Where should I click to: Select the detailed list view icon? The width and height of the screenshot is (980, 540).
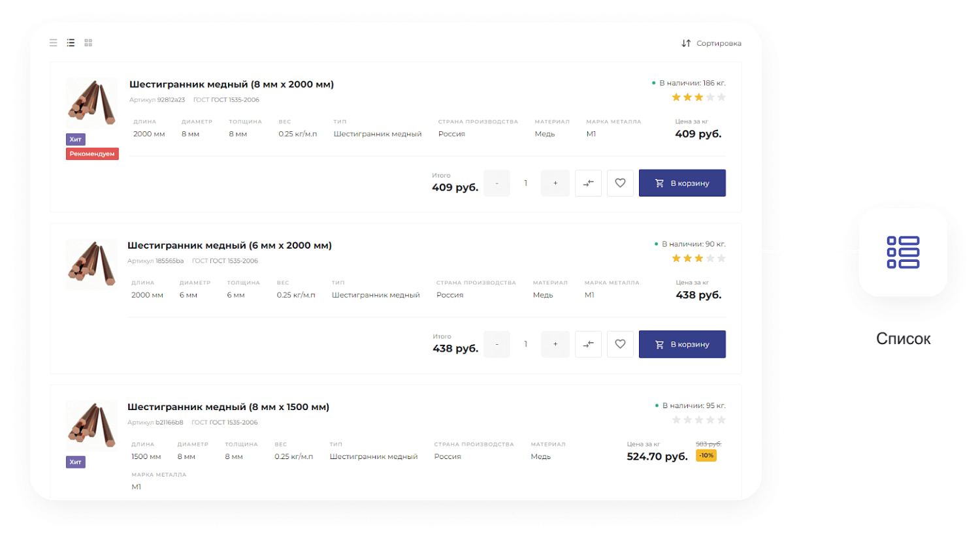coord(71,43)
